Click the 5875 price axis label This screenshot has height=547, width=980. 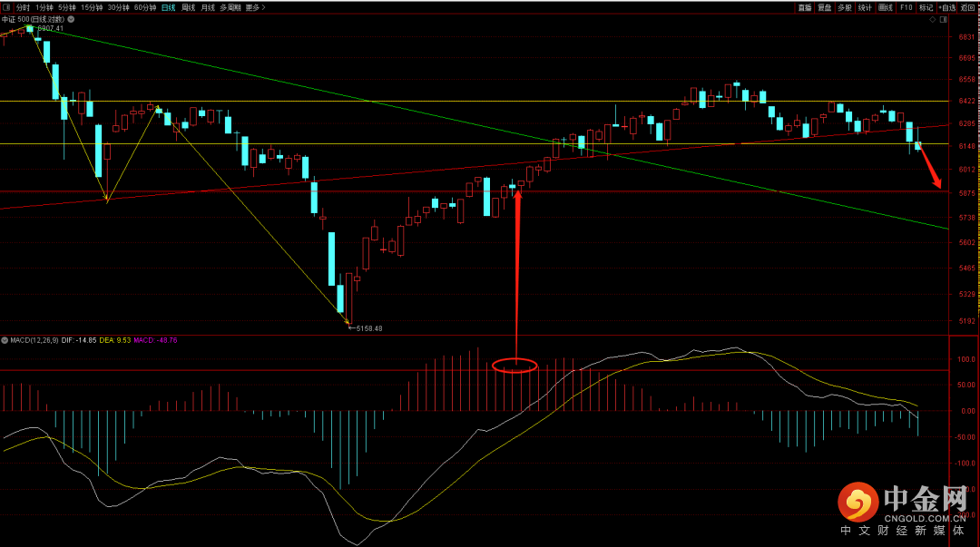[x=967, y=193]
